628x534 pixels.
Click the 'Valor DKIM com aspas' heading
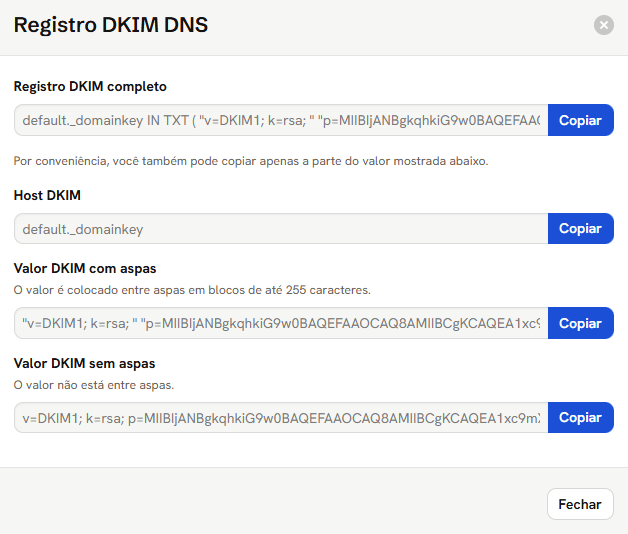85,268
